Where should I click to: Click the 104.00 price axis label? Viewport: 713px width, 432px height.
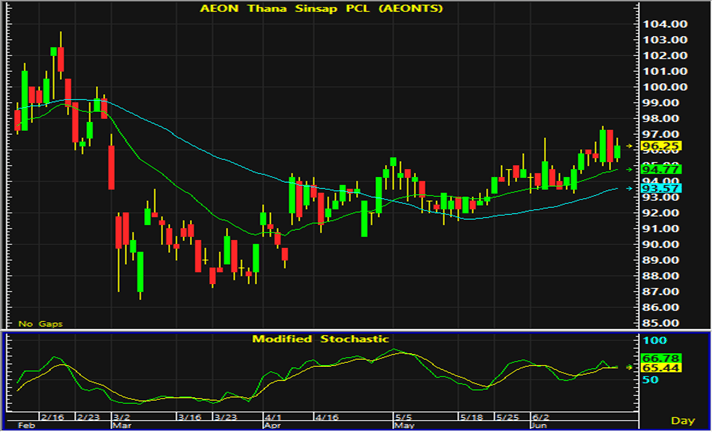[x=664, y=24]
